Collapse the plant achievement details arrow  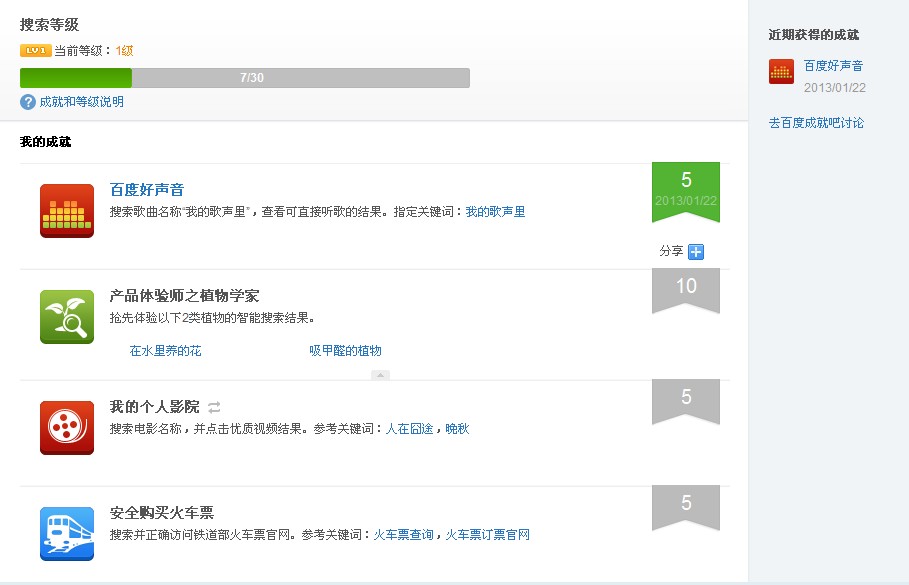point(380,375)
